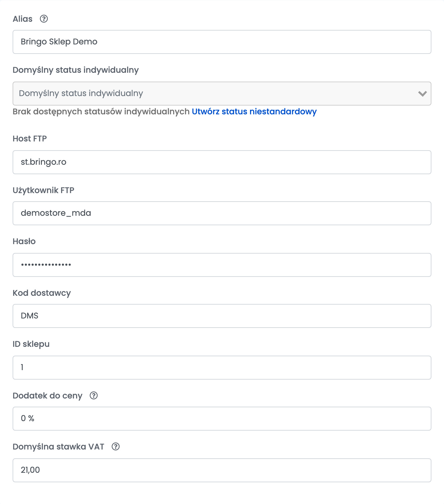The height and width of the screenshot is (504, 444).
Task: Click the Użytkownik FTP label
Action: point(43,190)
